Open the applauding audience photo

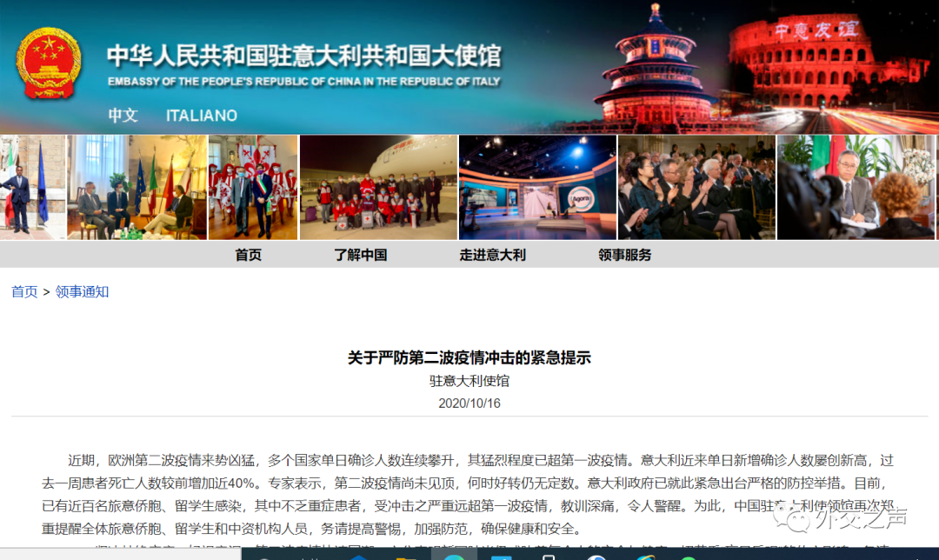pyautogui.click(x=696, y=187)
